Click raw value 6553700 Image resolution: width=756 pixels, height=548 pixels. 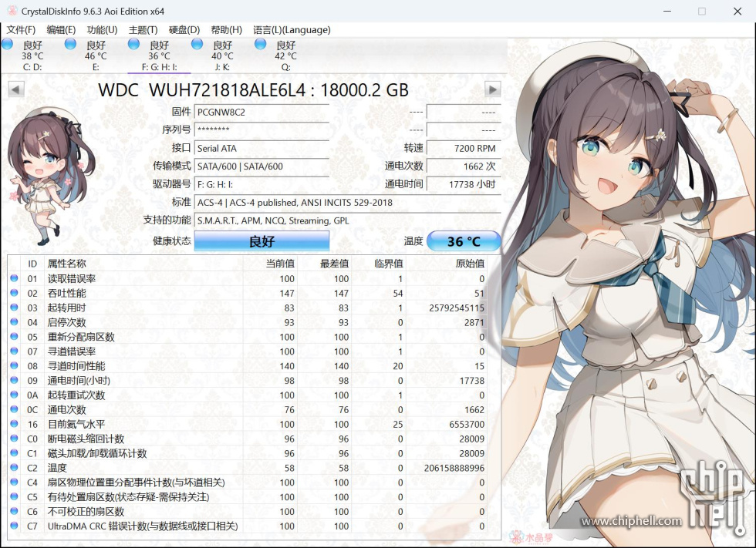tap(467, 424)
